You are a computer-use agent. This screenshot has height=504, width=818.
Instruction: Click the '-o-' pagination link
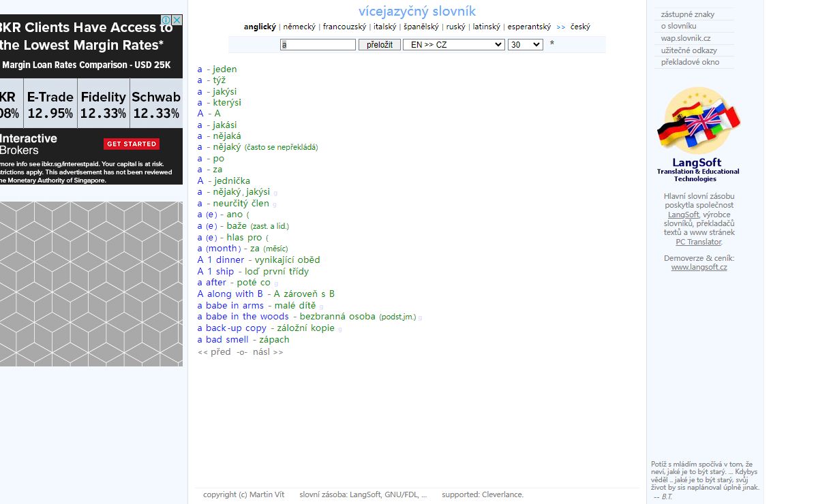[x=241, y=352]
